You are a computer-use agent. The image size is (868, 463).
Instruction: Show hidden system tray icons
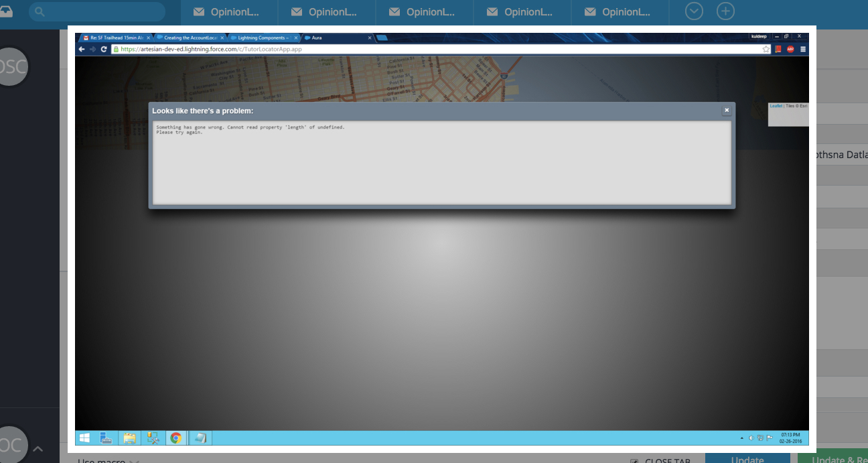pos(741,438)
